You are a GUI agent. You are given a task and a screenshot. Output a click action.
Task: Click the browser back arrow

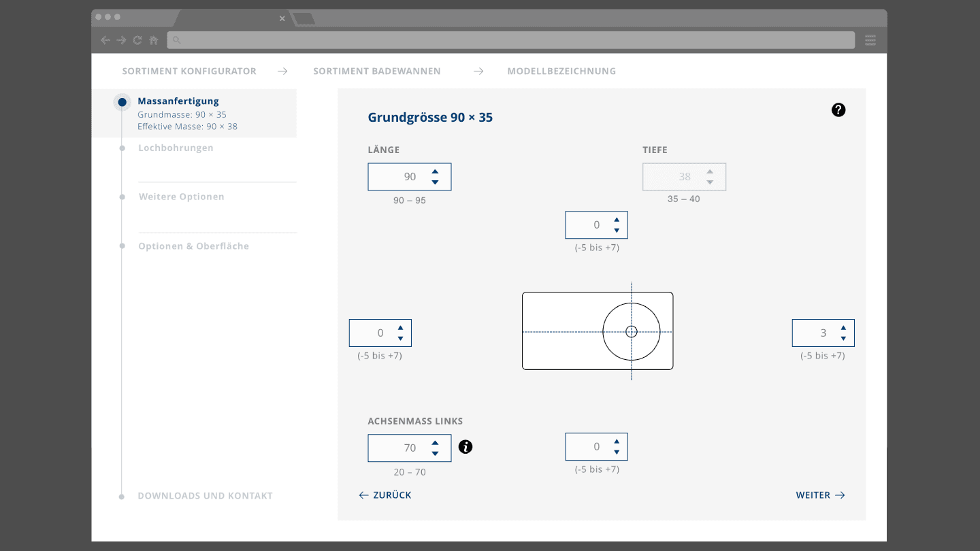(x=105, y=40)
